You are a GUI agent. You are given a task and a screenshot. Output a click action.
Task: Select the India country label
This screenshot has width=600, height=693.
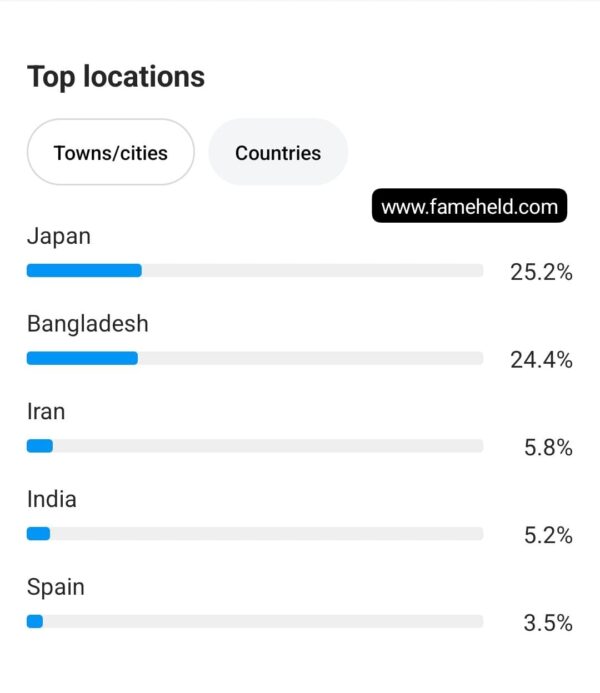pos(52,499)
